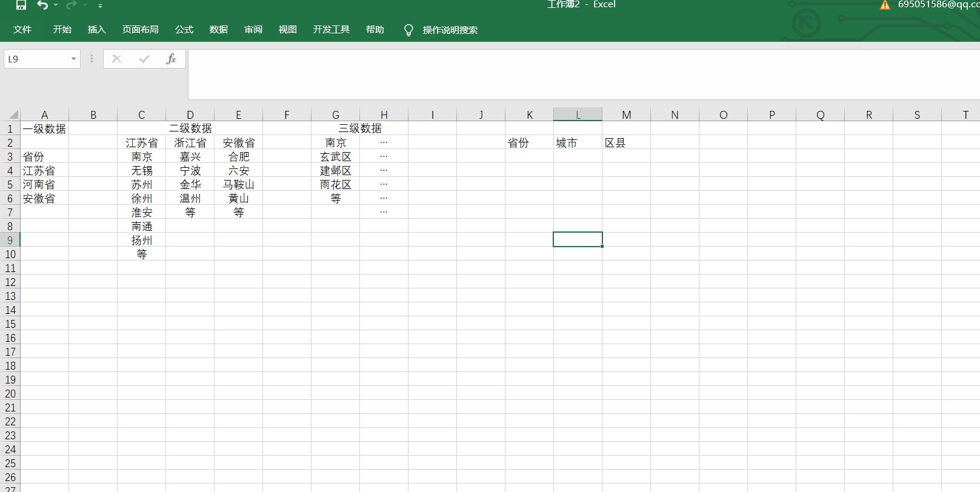Switch to the 数据 ribbon tab
The width and height of the screenshot is (980, 492).
[219, 30]
